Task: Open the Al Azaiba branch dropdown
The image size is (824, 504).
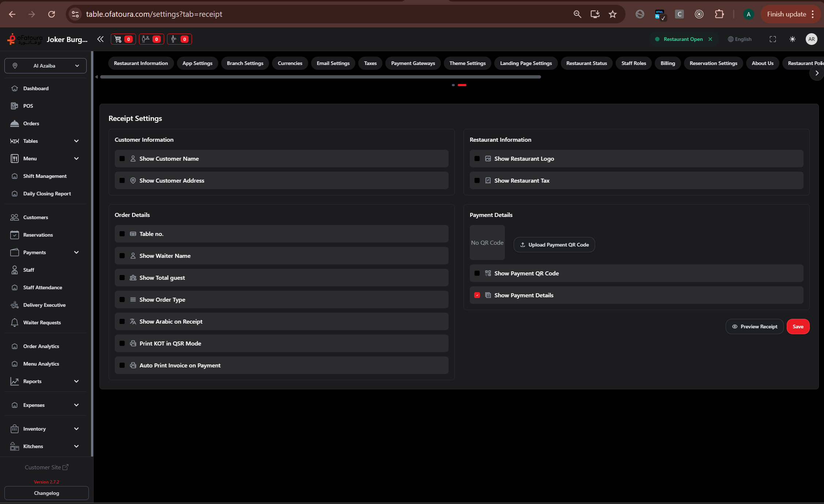Action: point(45,66)
